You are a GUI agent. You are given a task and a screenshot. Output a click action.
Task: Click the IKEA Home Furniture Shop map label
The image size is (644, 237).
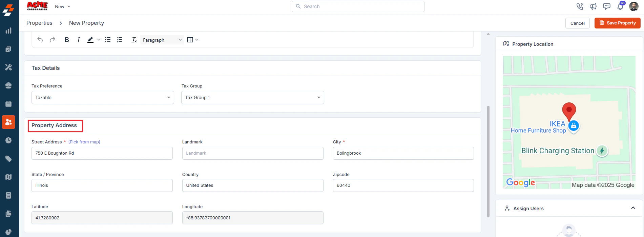click(538, 127)
